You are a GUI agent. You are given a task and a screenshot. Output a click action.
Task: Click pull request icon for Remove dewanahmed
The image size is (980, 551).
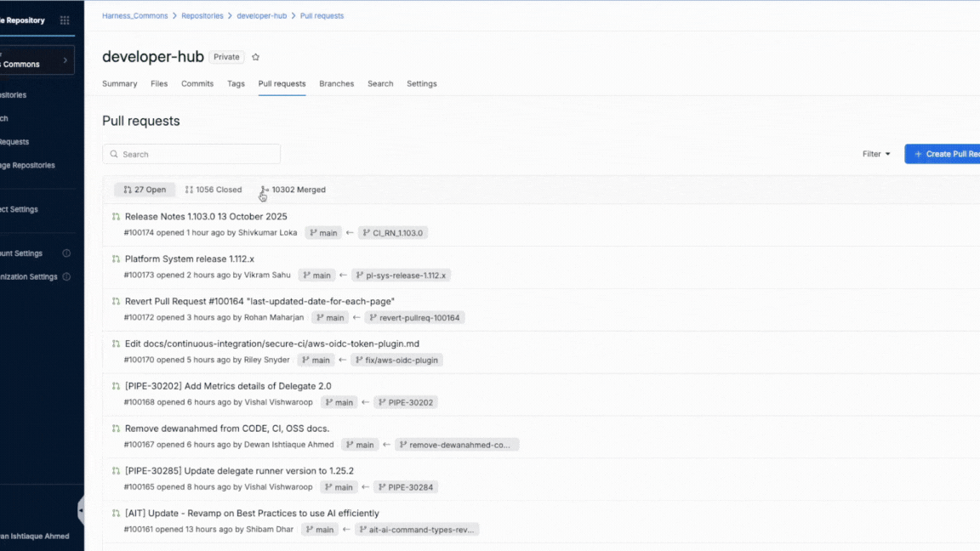point(116,429)
